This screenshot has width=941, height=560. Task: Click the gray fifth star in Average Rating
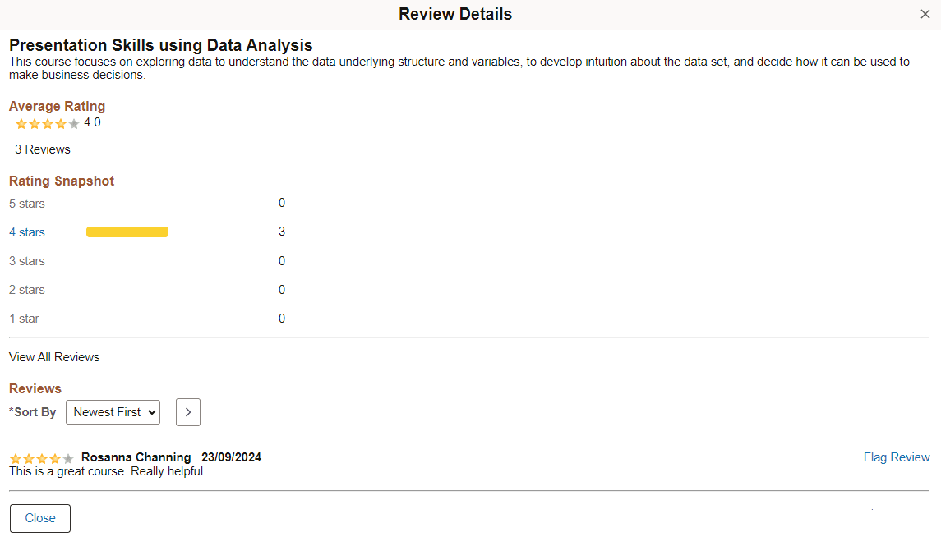click(73, 123)
